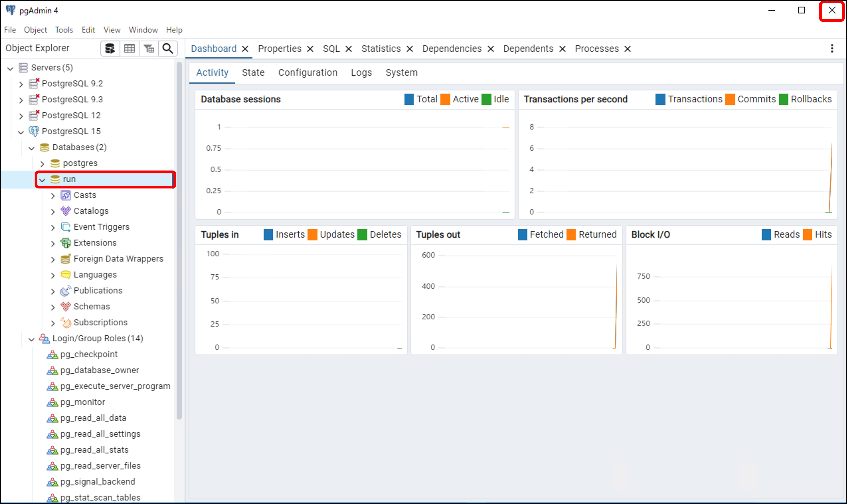
Task: Open the State dashboard sub-tab
Action: pos(253,73)
